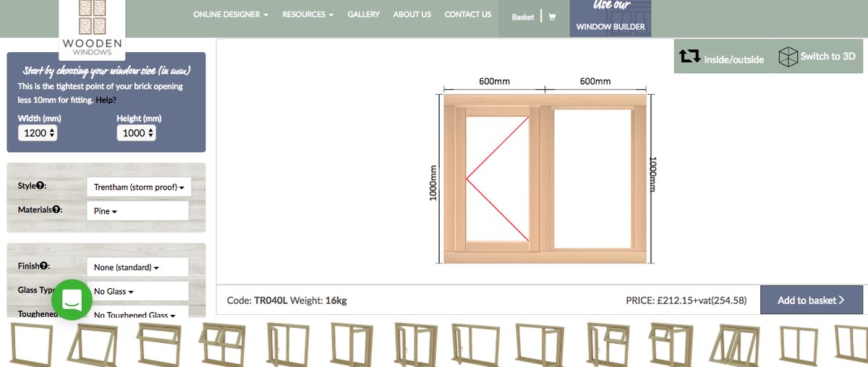Select the single full-height top-hung window thumbnail
868x367 pixels.
[x=93, y=344]
